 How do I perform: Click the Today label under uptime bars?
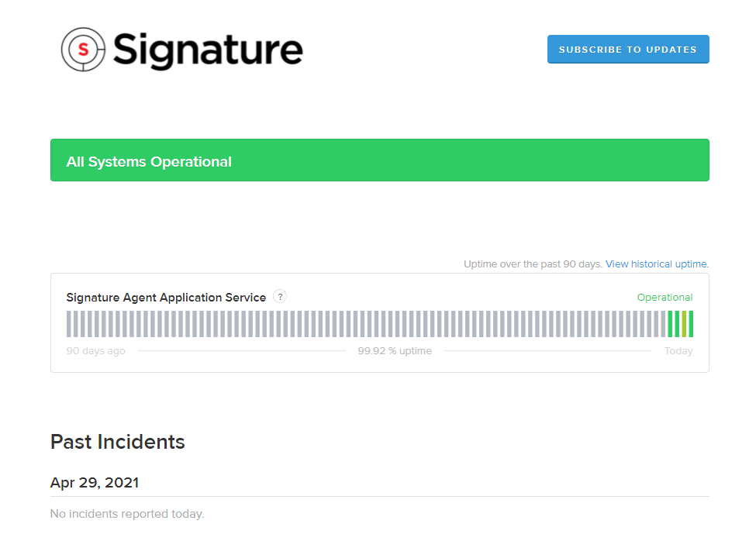(678, 351)
